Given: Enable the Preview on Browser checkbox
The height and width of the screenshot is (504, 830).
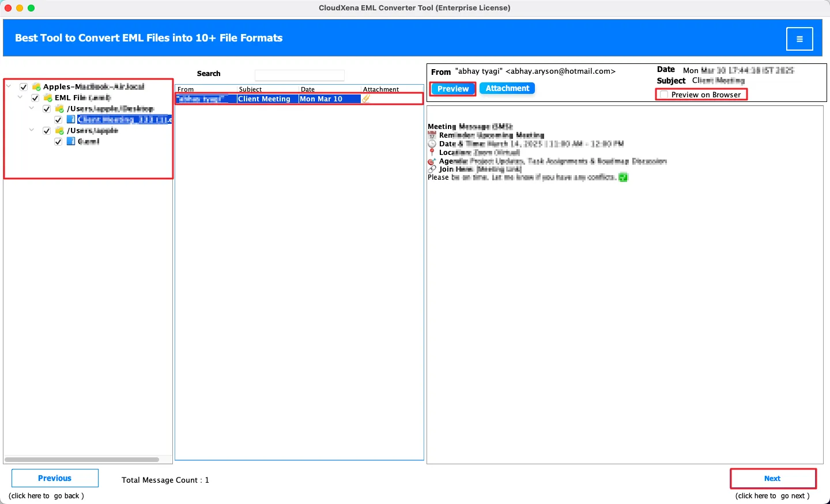Looking at the screenshot, I should coord(664,95).
